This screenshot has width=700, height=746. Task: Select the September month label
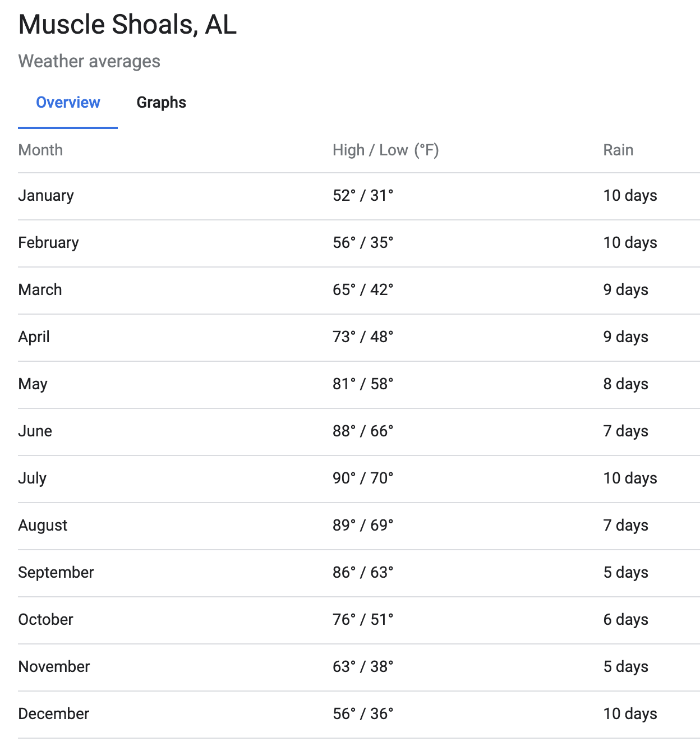56,573
